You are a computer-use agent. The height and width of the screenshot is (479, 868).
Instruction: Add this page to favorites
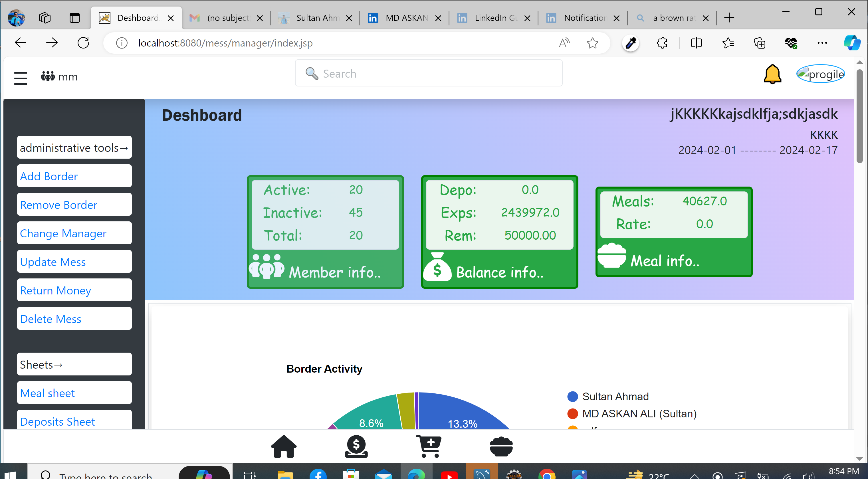592,43
